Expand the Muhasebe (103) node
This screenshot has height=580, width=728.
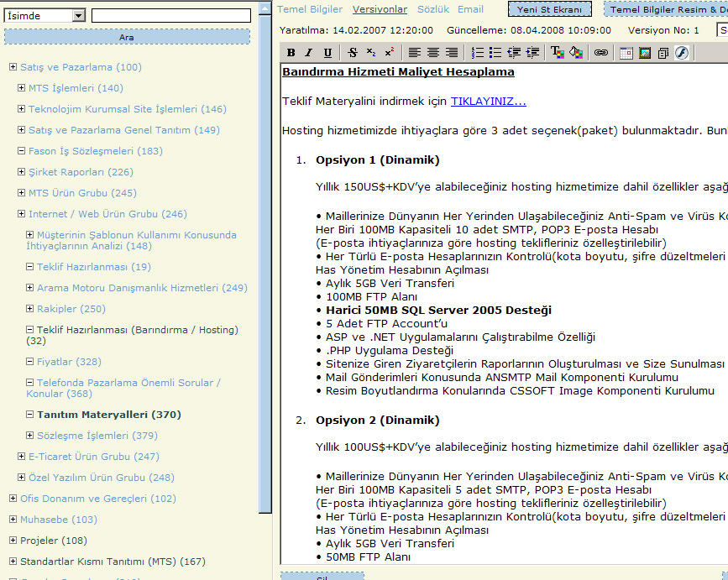click(13, 520)
